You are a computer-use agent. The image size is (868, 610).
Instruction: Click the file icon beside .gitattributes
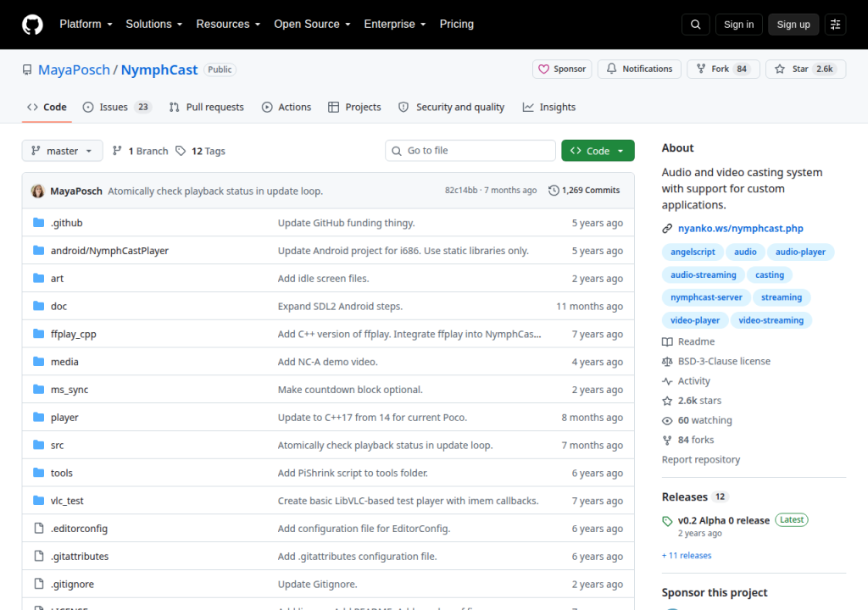pyautogui.click(x=38, y=556)
